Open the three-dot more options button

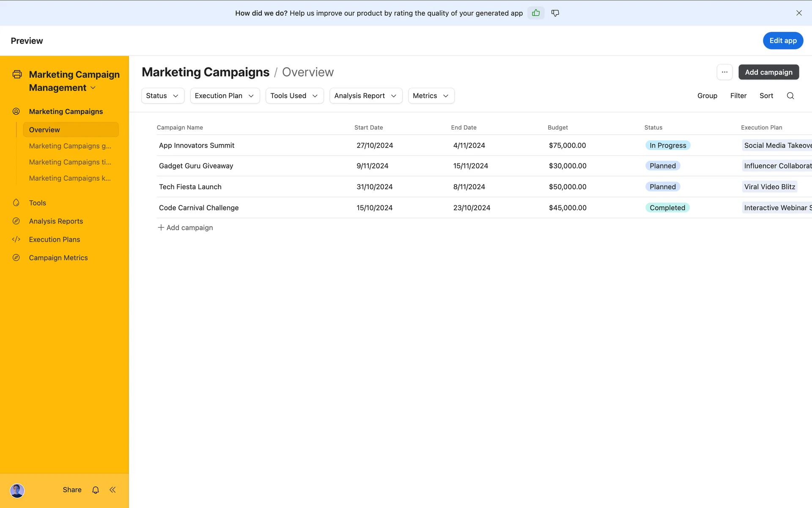[x=724, y=72]
